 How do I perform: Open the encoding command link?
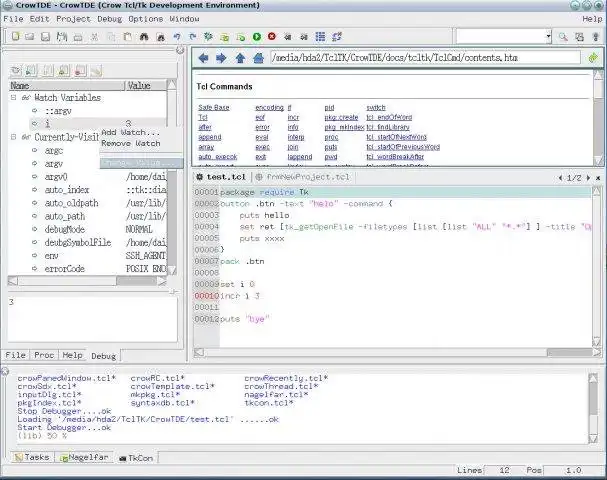point(269,106)
